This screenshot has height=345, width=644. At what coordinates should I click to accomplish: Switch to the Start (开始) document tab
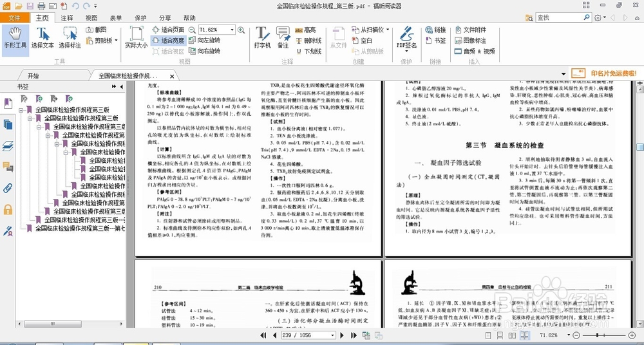pos(33,76)
